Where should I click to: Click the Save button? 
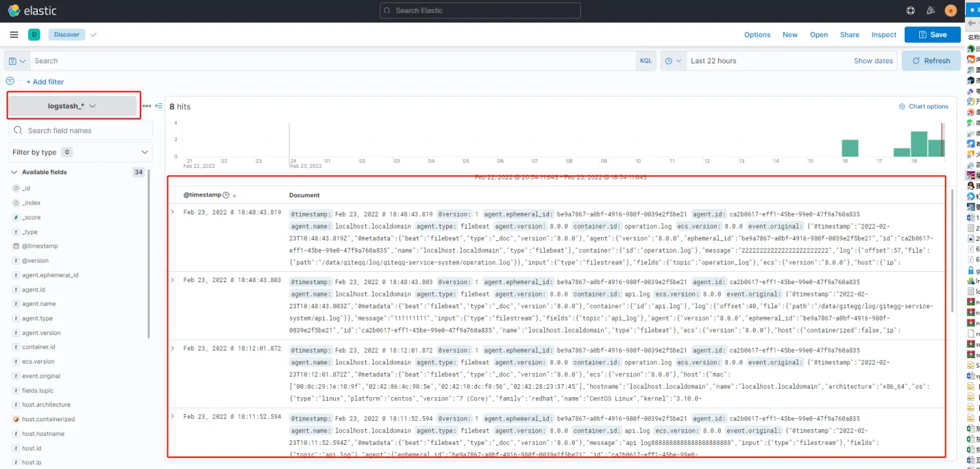click(932, 35)
